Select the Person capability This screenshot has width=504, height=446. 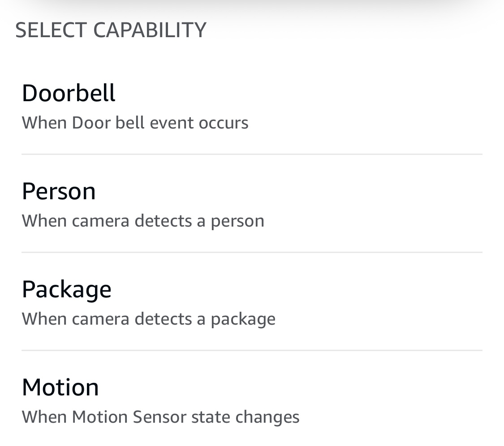tap(251, 204)
